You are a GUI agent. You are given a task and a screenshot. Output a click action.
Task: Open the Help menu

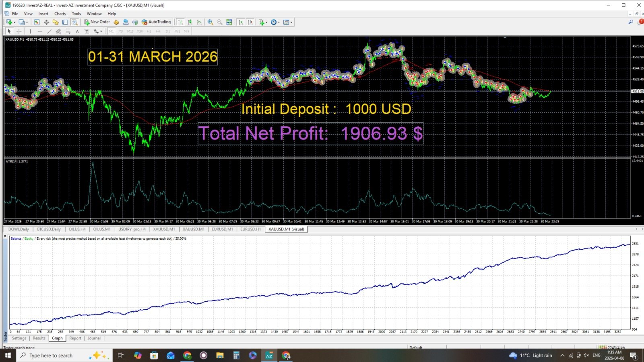click(111, 14)
